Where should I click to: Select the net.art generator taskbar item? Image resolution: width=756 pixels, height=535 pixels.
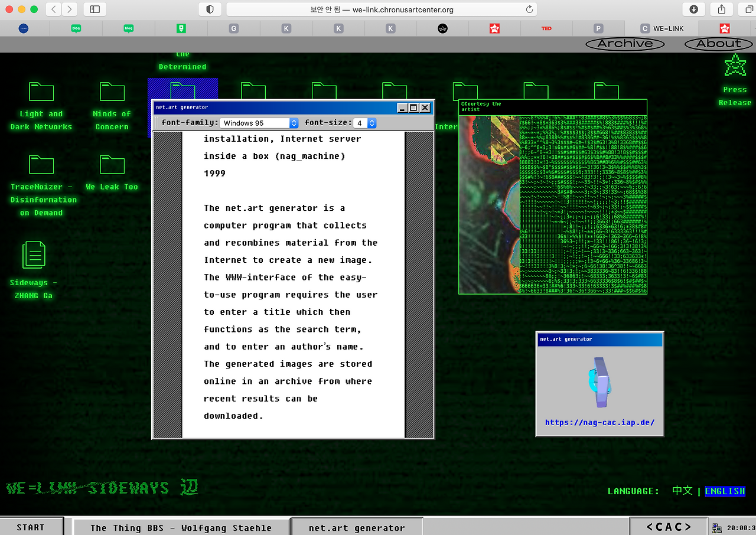357,528
